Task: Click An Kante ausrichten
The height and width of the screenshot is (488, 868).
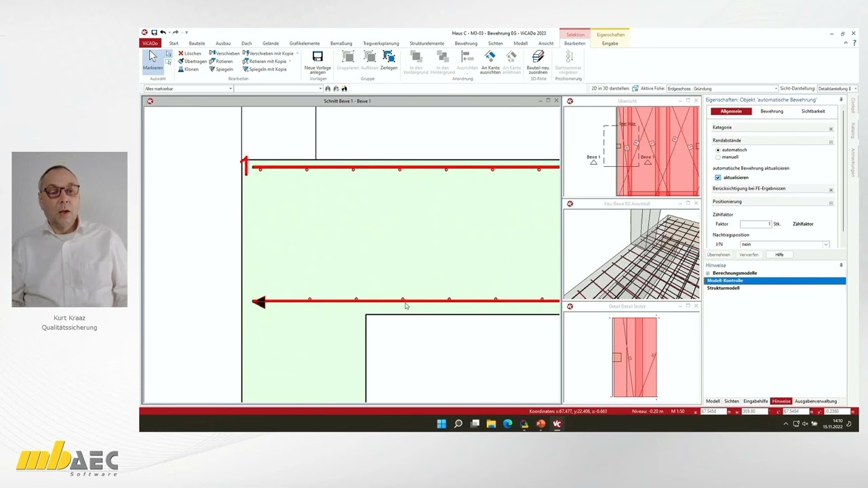Action: click(490, 62)
